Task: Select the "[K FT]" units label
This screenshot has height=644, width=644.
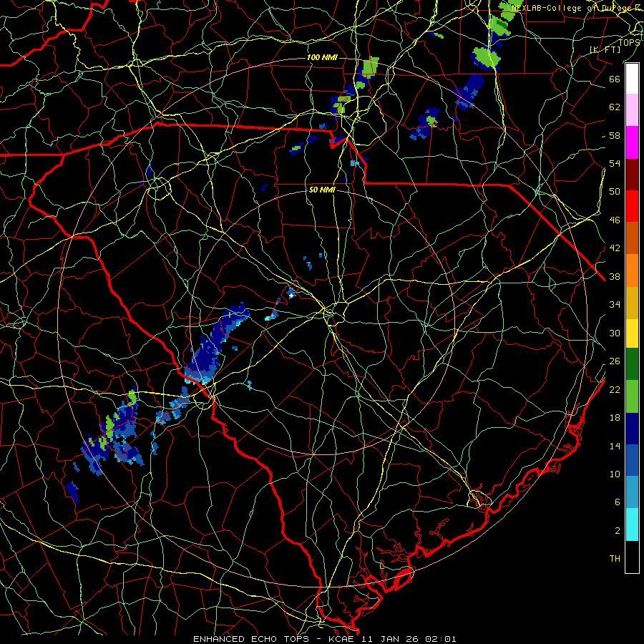Action: (x=605, y=49)
